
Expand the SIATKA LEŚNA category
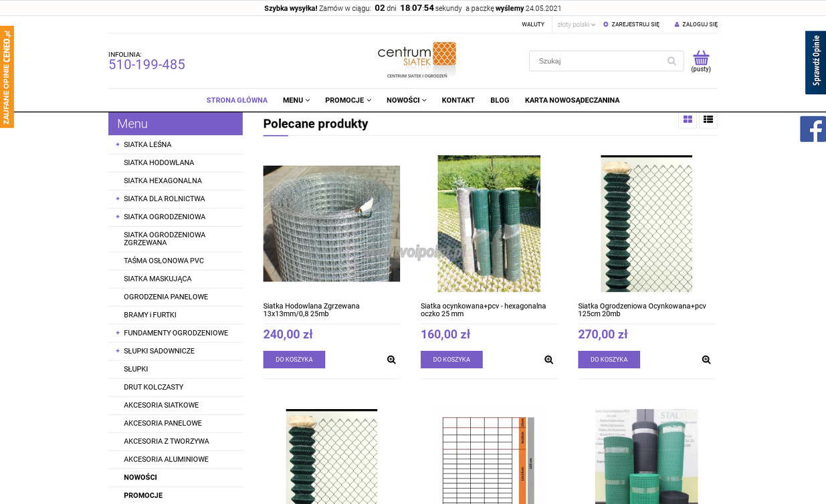click(118, 144)
